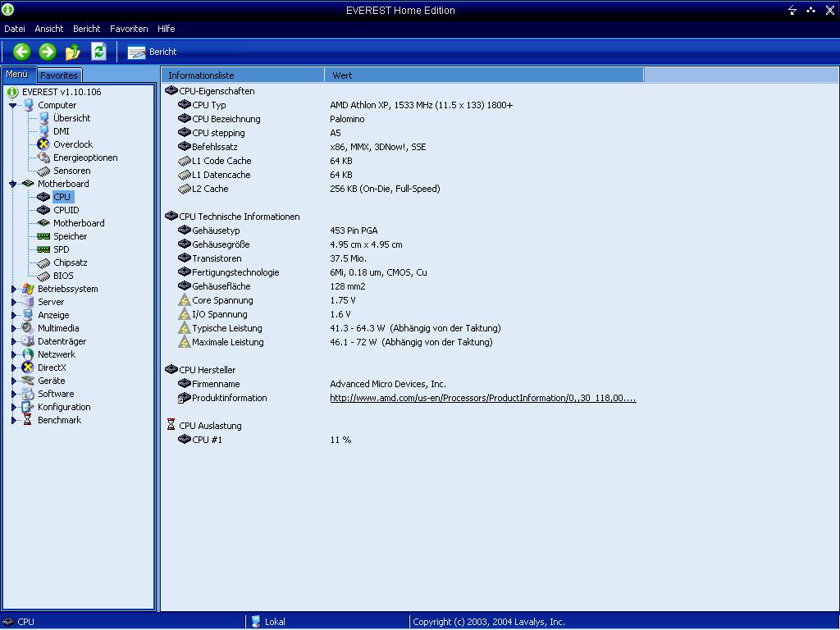Click the CPUID chip icon
Image resolution: width=840 pixels, height=630 pixels.
[43, 210]
